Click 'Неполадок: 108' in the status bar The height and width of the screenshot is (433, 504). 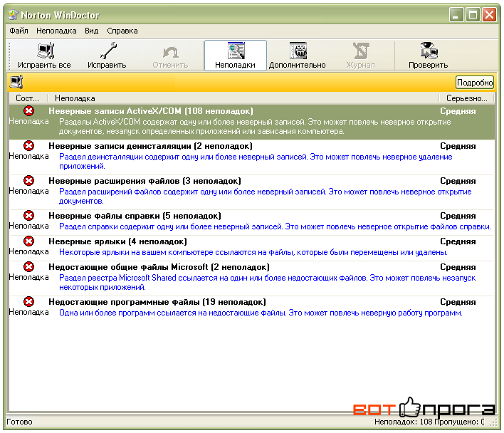403,422
